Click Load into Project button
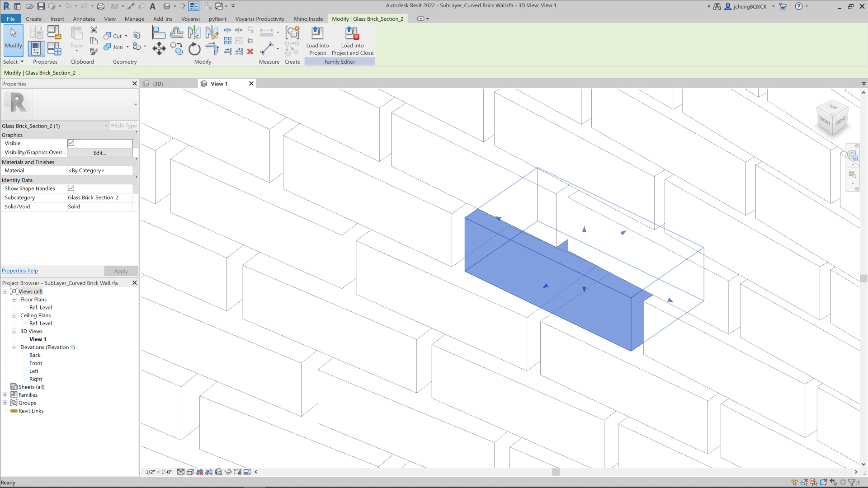868x488 pixels. click(317, 41)
